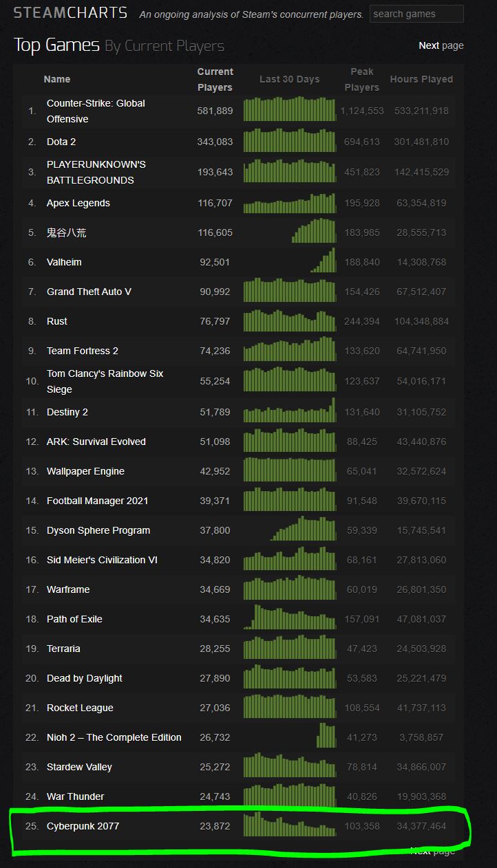Select Rust hours played 104,348,884
Viewport: 497px width, 868px height.
pos(421,321)
